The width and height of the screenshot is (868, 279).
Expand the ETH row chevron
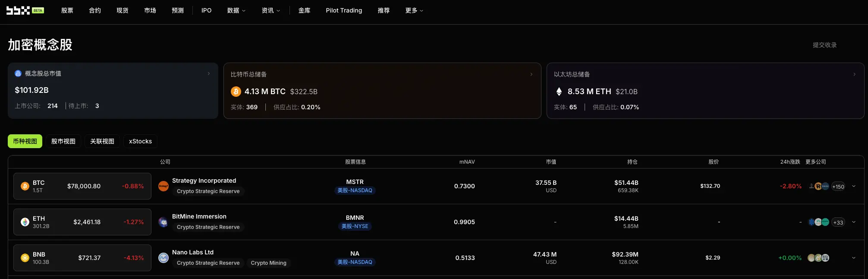[x=854, y=222]
